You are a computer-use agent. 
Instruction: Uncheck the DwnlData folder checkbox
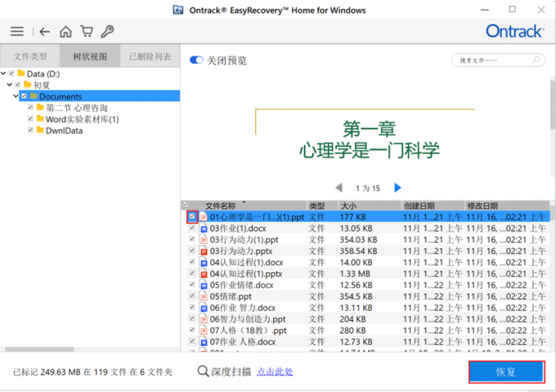30,130
